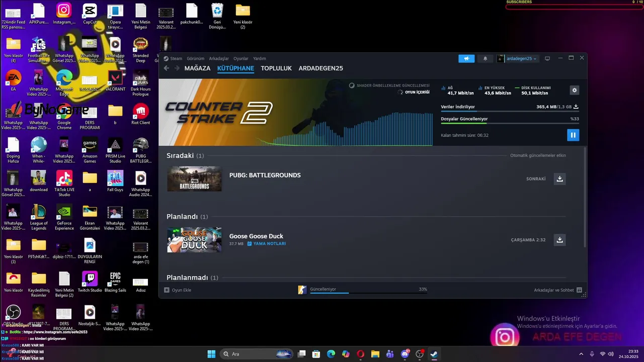Viewport: 644px width, 362px height.
Task: Open the Oyunlar menu
Action: tap(241, 59)
